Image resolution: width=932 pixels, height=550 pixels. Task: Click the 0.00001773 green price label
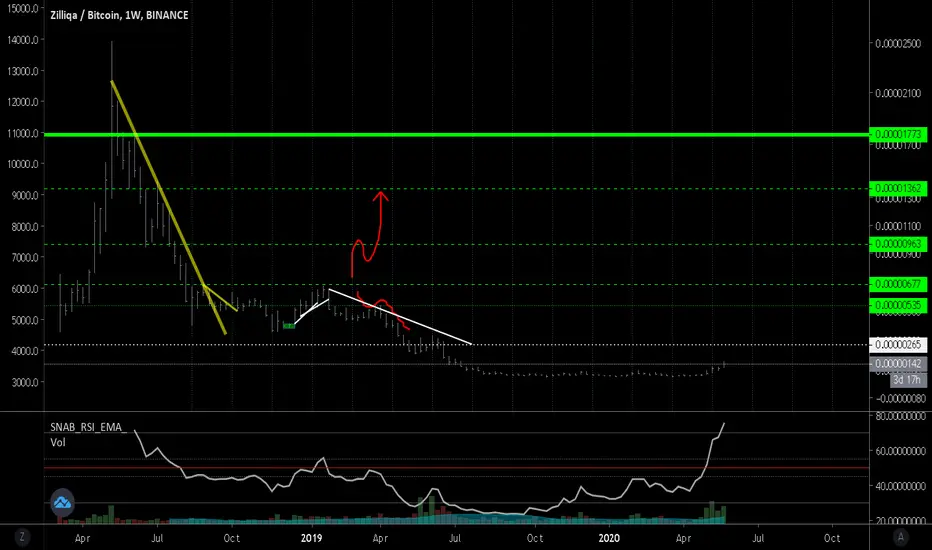pos(898,134)
